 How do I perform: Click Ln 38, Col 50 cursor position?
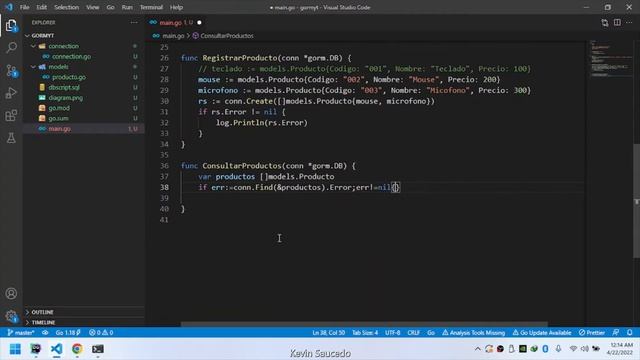[x=329, y=333]
